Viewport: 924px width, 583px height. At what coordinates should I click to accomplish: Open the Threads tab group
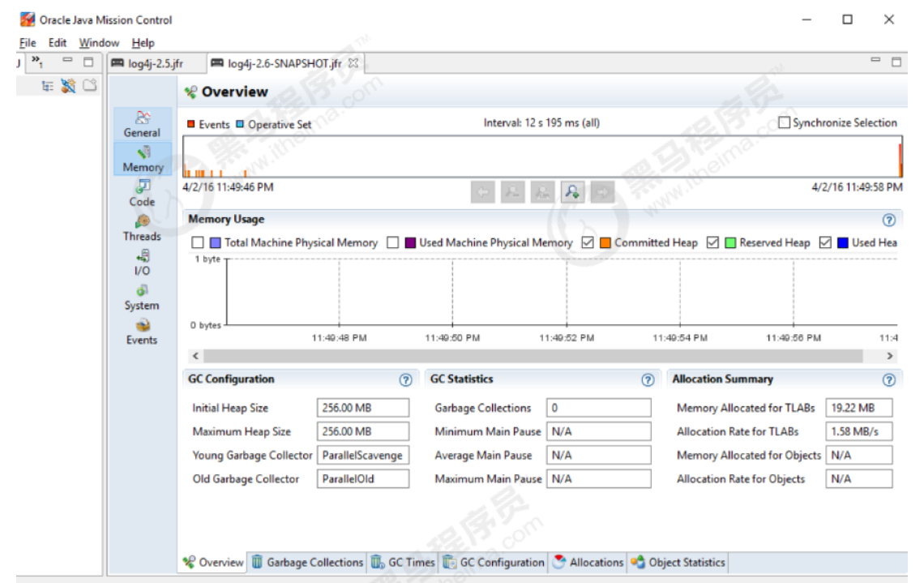click(x=142, y=228)
